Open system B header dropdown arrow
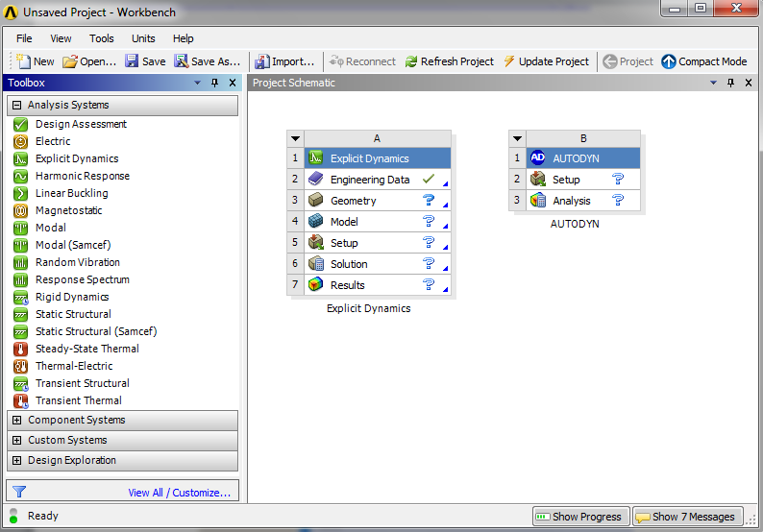 [517, 138]
